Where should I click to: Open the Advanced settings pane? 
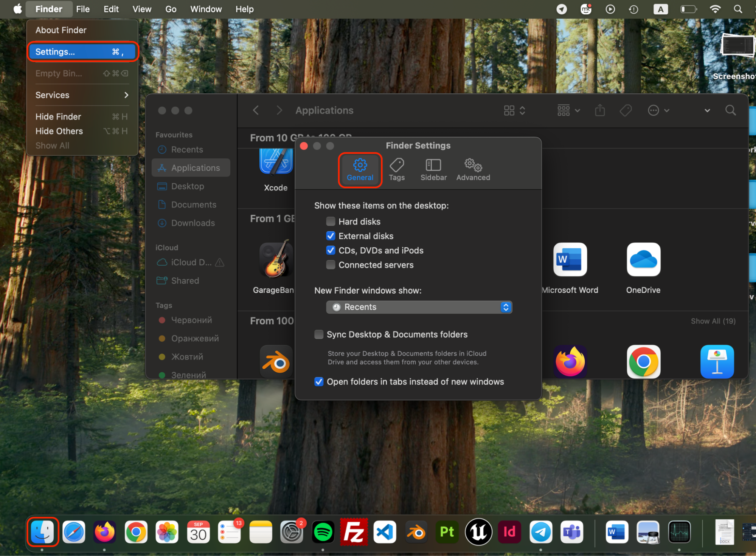point(472,170)
